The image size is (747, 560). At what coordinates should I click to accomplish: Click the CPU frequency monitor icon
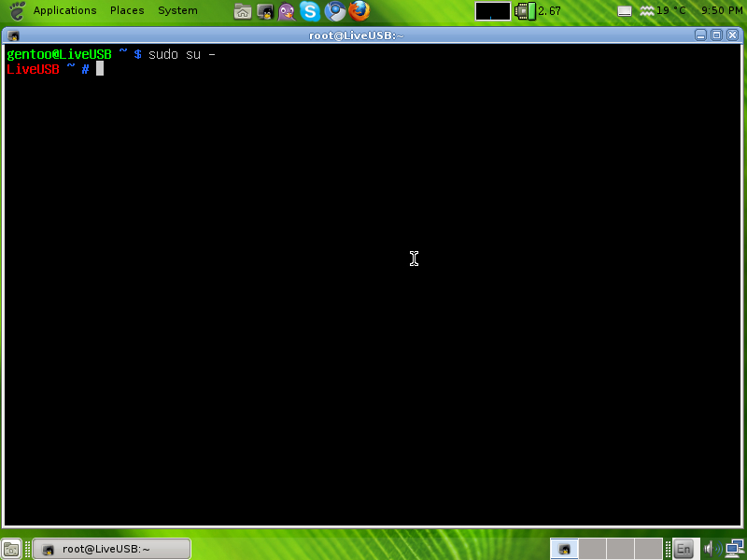point(526,11)
